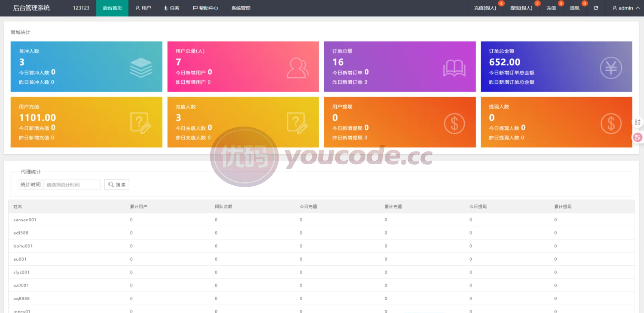Click the grid widget icon at right edge
Viewport: 644px width, 313px height.
638,122
